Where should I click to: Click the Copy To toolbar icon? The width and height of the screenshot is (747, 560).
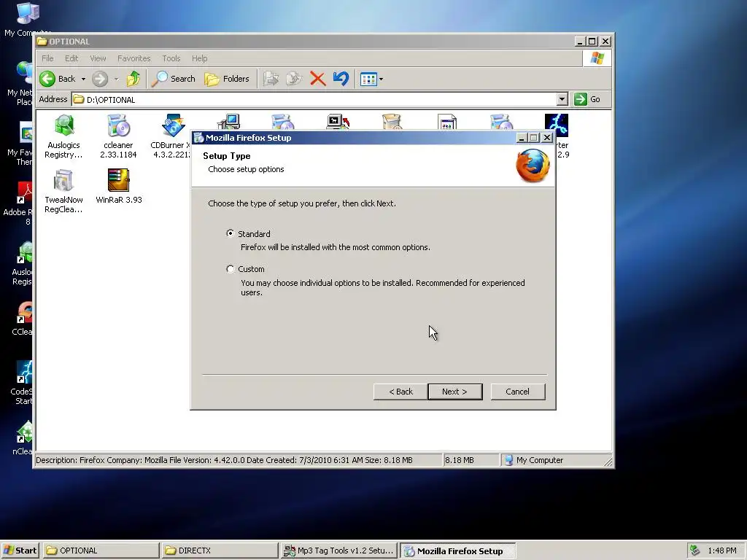[x=294, y=79]
